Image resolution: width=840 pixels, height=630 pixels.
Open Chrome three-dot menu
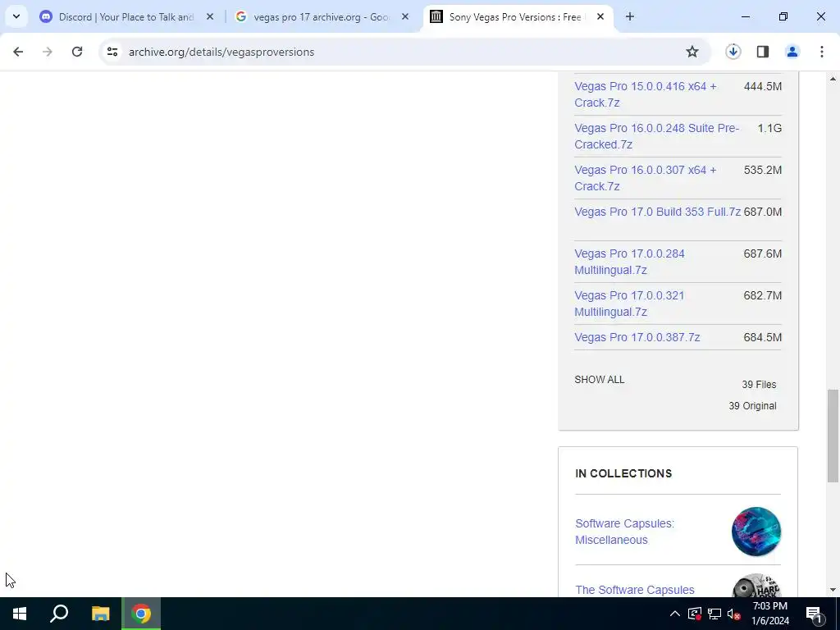(x=822, y=52)
